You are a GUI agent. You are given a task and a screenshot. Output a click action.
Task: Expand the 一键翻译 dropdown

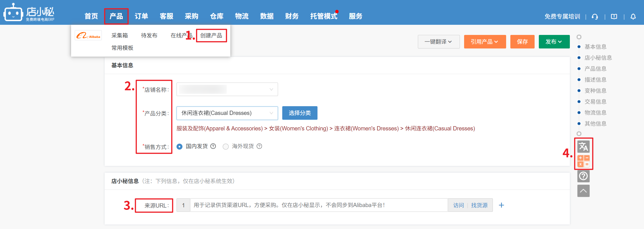click(x=438, y=42)
